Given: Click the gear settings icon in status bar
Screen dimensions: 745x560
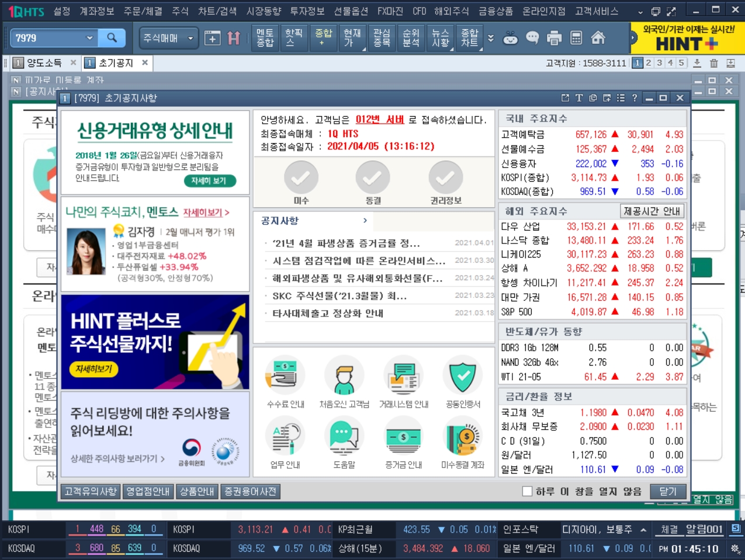Looking at the screenshot, I should click(735, 548).
